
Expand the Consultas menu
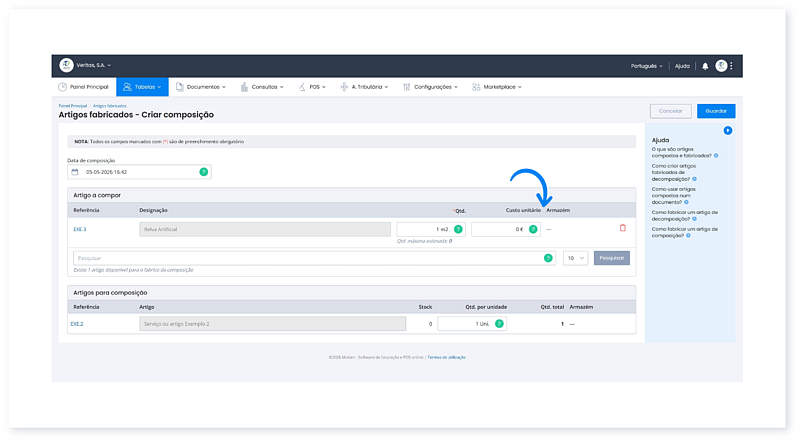(262, 87)
